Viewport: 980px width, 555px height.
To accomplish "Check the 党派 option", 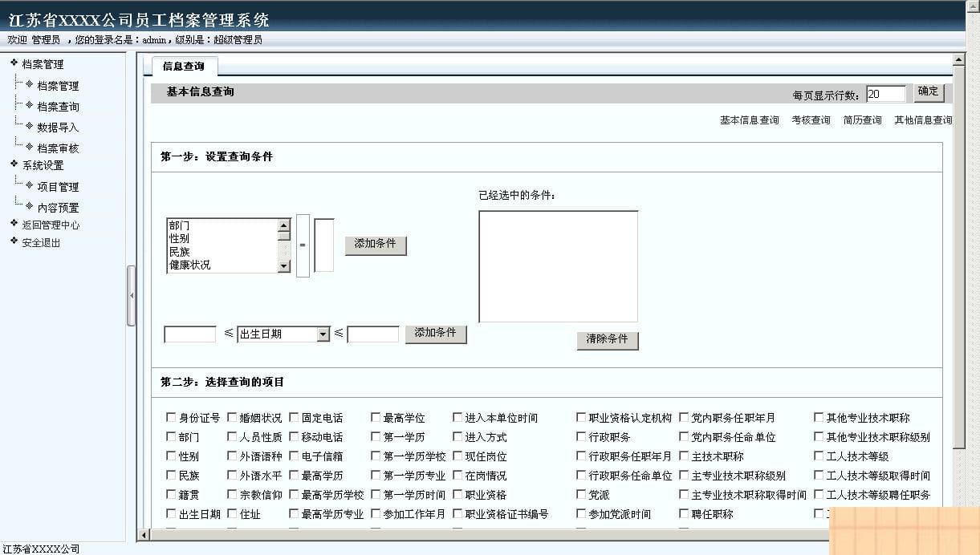I will click(579, 495).
